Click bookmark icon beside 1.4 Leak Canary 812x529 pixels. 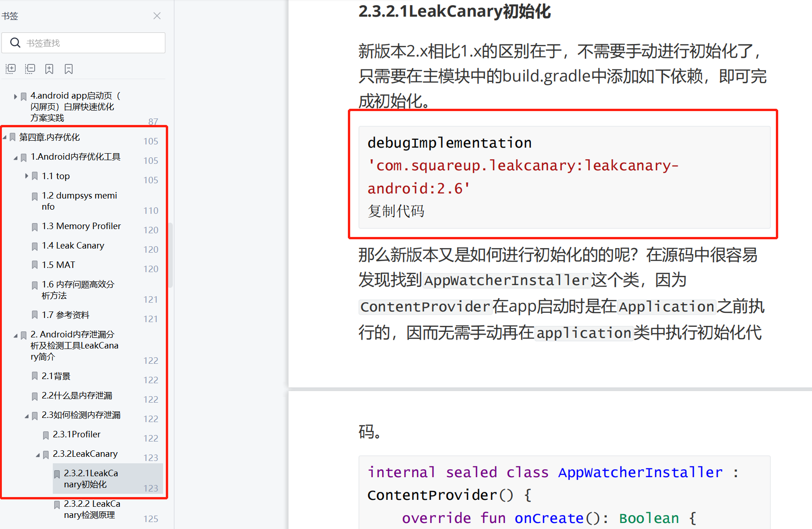point(35,246)
